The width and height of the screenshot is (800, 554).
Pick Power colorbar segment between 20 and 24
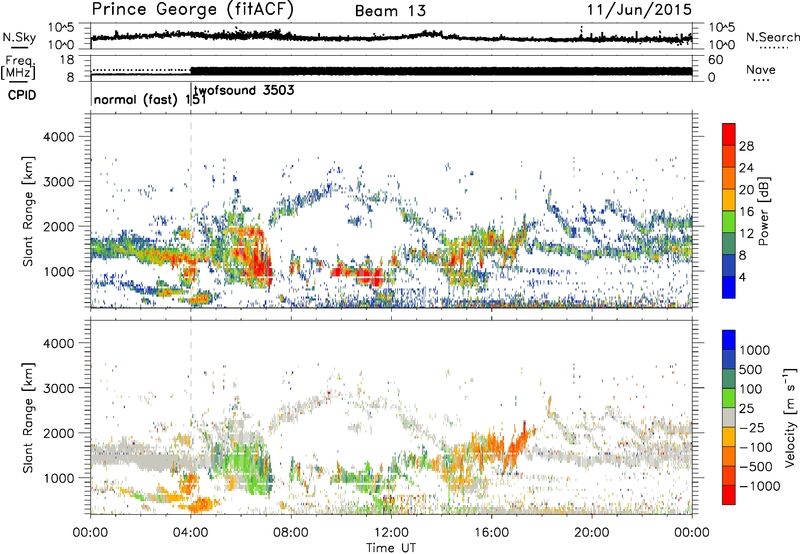tap(729, 178)
